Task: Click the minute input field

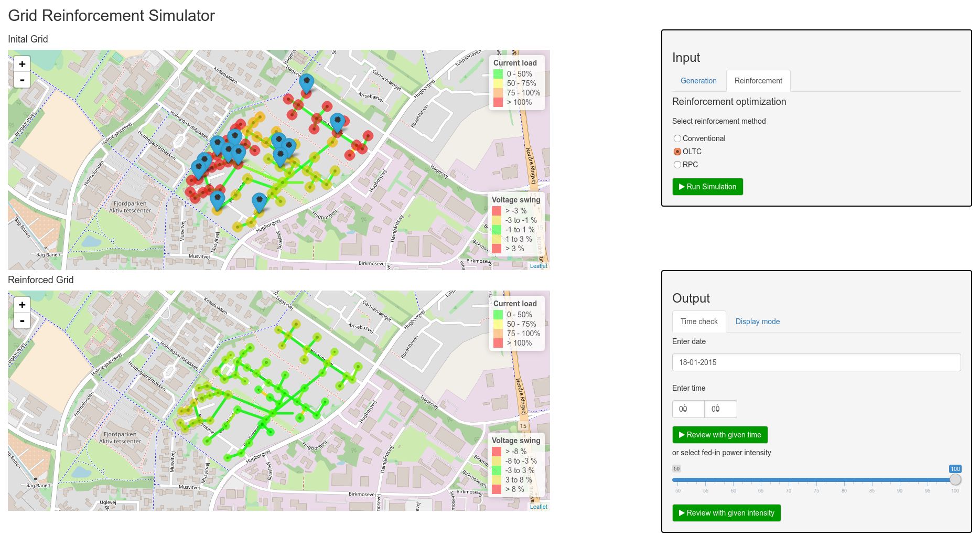Action: pyautogui.click(x=720, y=409)
